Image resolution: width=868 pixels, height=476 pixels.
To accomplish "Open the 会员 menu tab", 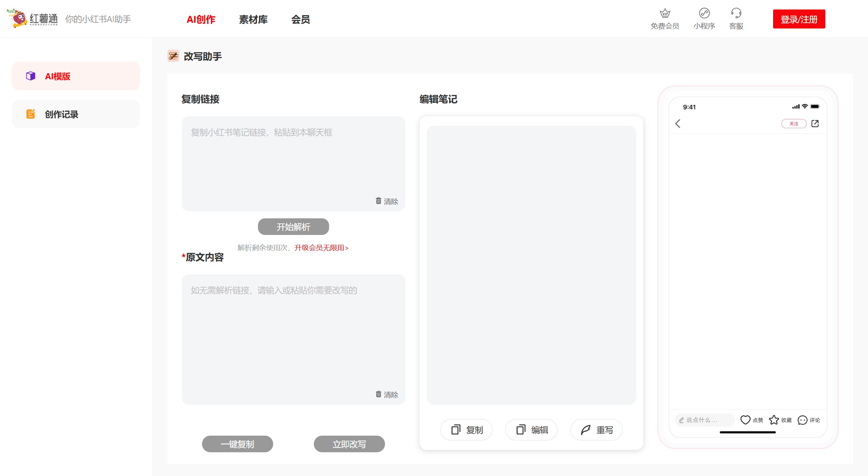I will click(x=300, y=19).
